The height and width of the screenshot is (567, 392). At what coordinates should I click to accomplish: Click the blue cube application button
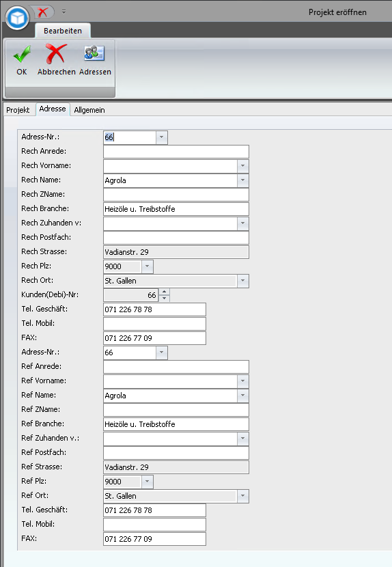point(17,17)
